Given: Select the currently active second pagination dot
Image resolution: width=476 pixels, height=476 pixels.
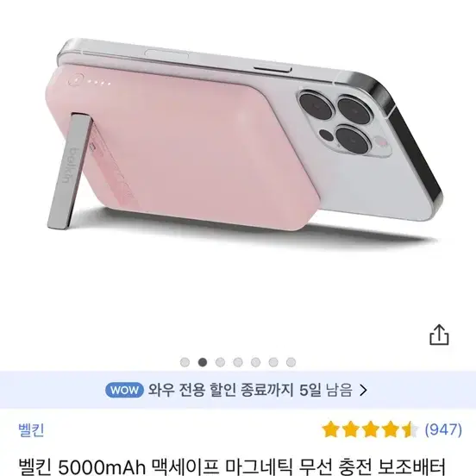Looking at the screenshot, I should [x=203, y=362].
